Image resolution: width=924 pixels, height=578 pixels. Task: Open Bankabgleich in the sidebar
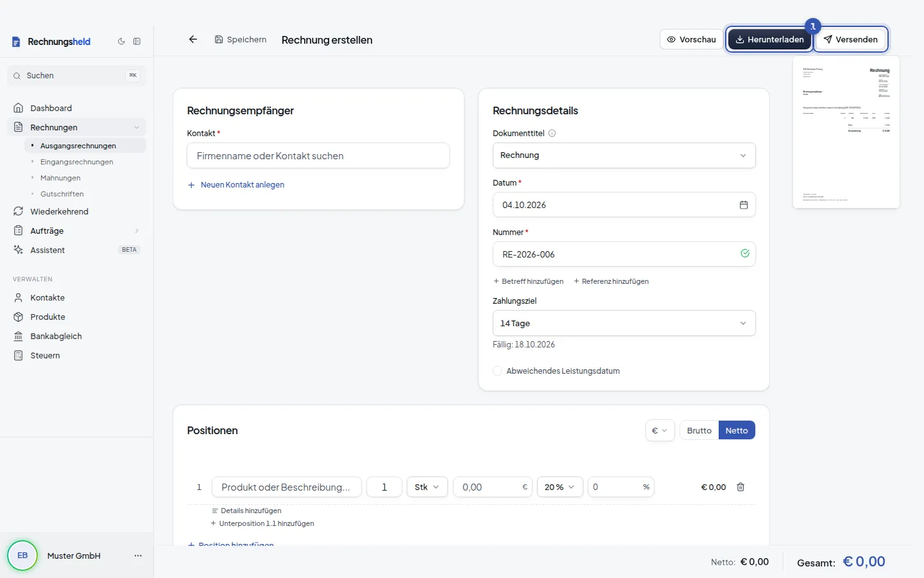click(x=76, y=336)
